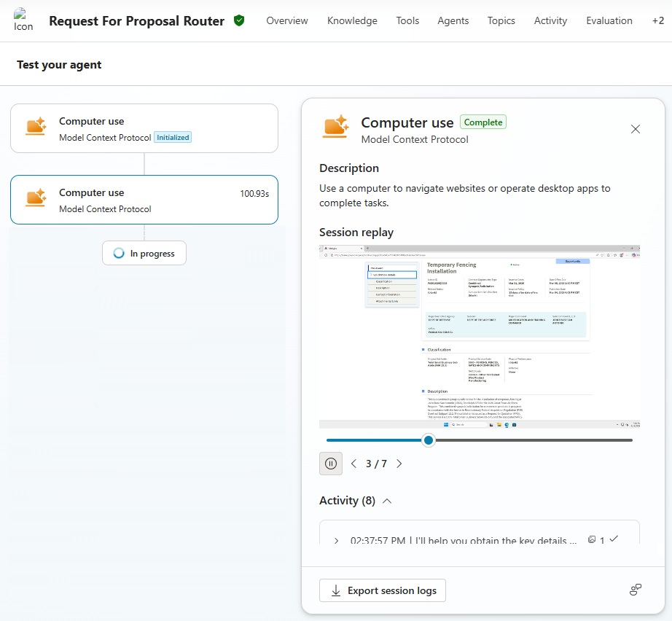
Task: Collapse the Activity (8) section
Action: tap(387, 501)
